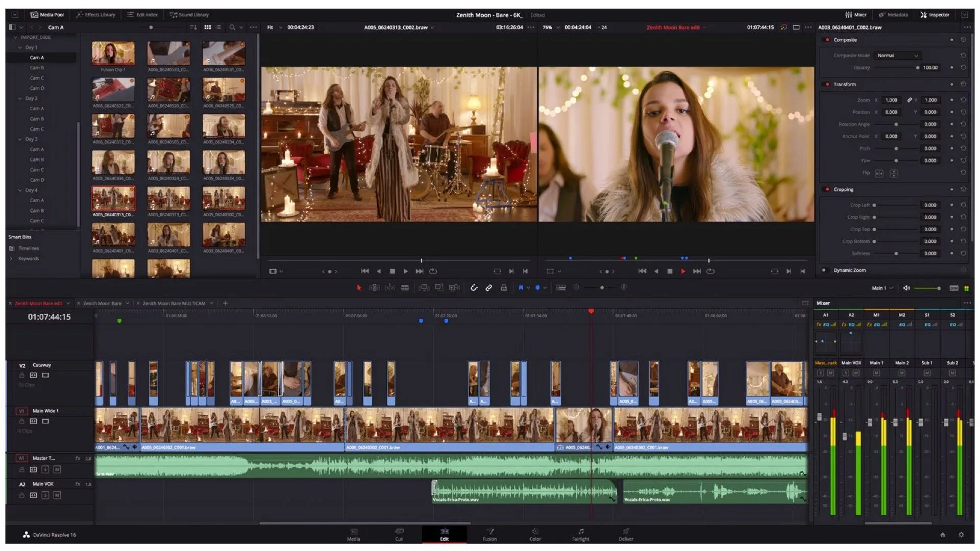Solo the Master track A1

pyautogui.click(x=45, y=470)
